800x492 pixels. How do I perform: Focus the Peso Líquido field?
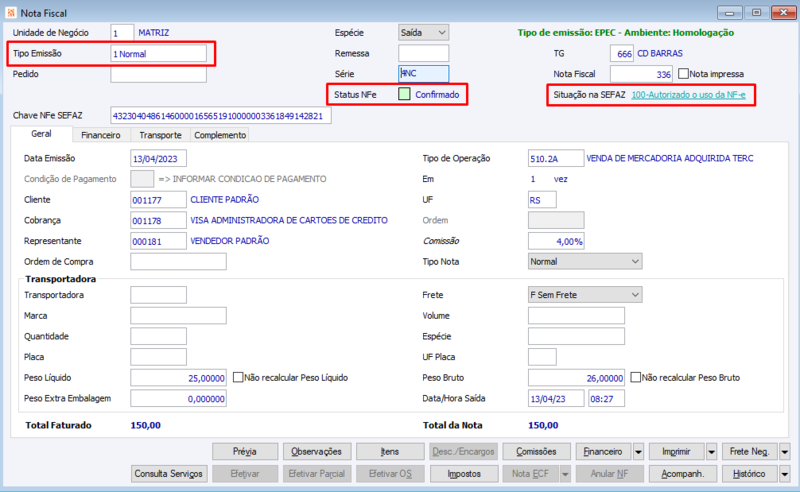click(x=178, y=378)
